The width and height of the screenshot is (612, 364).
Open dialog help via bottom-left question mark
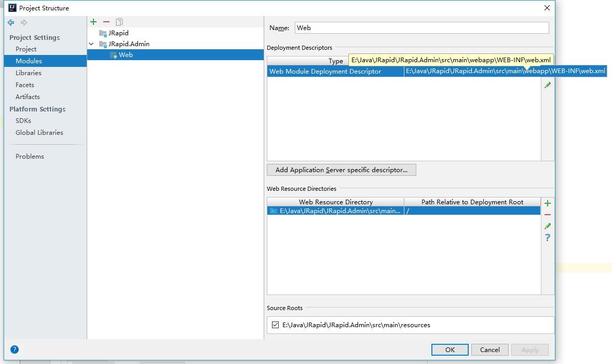point(15,349)
